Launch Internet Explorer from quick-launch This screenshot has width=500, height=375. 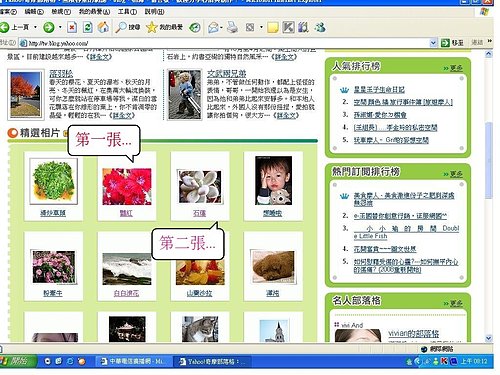pyautogui.click(x=70, y=361)
